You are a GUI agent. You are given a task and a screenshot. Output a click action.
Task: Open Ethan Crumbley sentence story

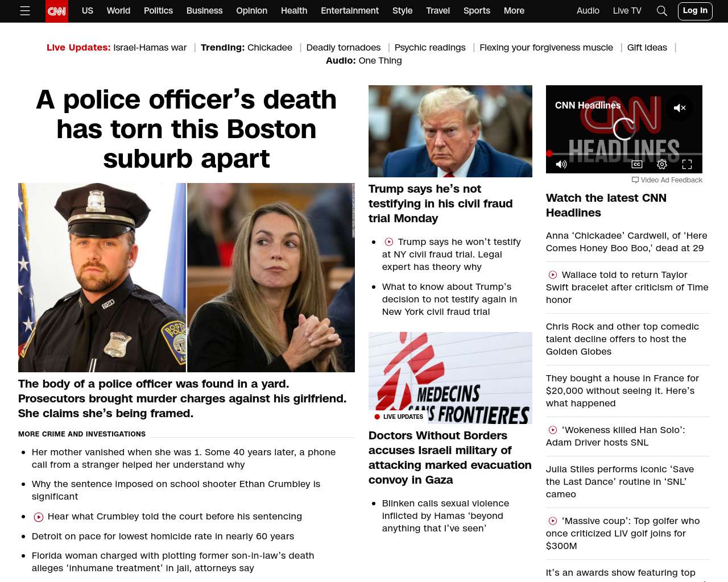[x=176, y=490]
